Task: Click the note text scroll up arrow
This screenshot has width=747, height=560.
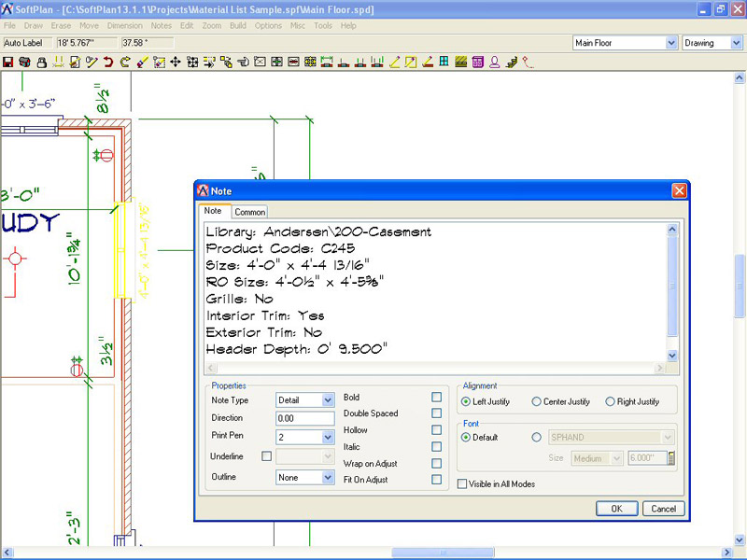Action: 672,230
